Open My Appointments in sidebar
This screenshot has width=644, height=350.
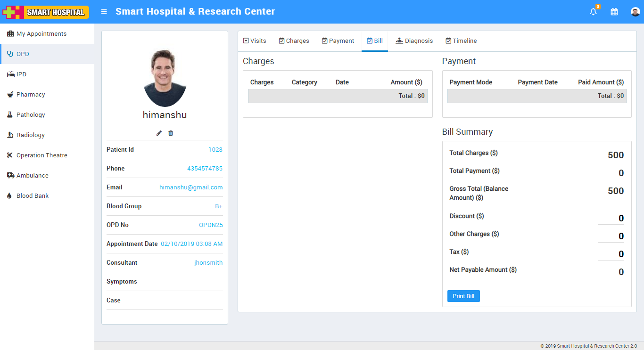coord(41,34)
